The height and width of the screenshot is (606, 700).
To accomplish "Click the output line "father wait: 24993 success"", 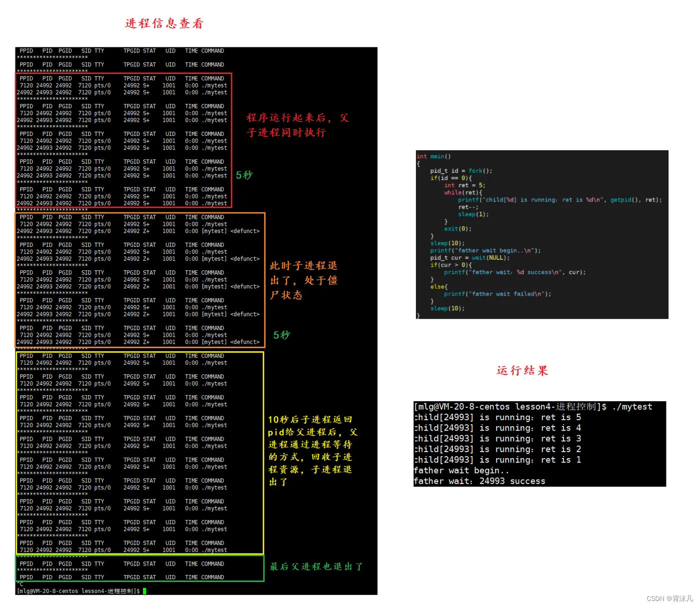I will (x=479, y=481).
